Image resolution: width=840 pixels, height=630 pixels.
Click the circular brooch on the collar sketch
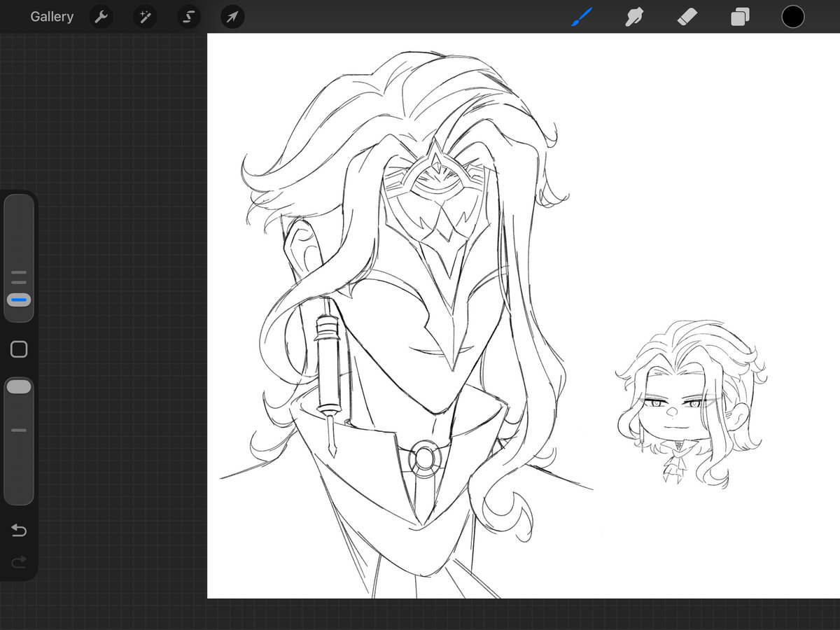(x=424, y=458)
